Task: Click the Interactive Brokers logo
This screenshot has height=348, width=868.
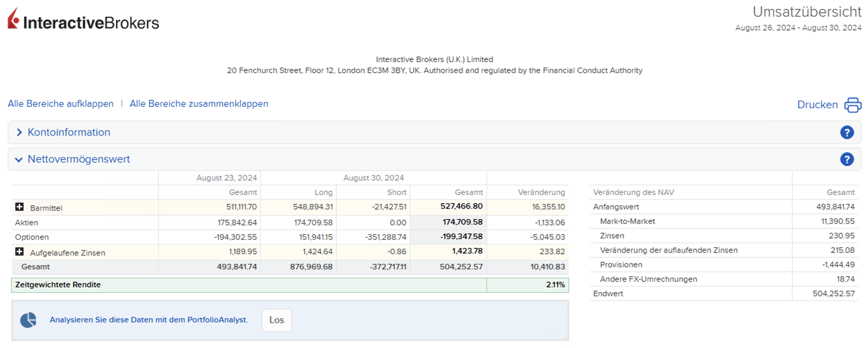Action: 83,20
